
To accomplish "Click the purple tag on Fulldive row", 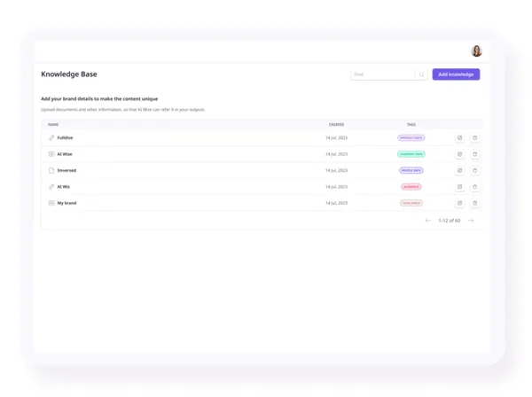I will pos(411,138).
